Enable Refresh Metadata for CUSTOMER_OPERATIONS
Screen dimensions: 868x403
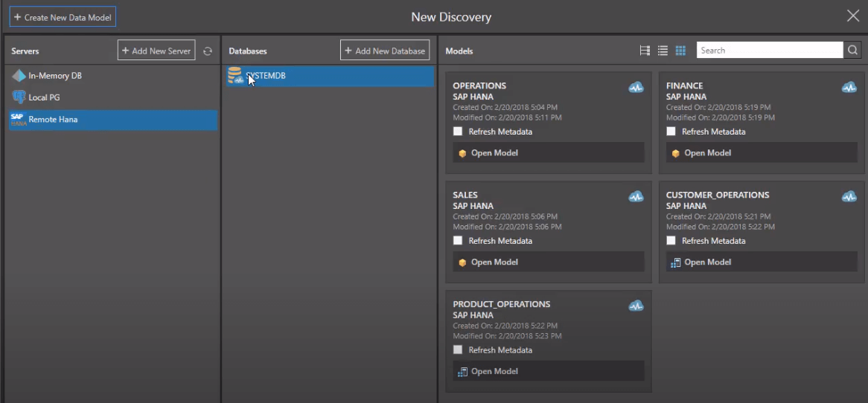(x=671, y=240)
